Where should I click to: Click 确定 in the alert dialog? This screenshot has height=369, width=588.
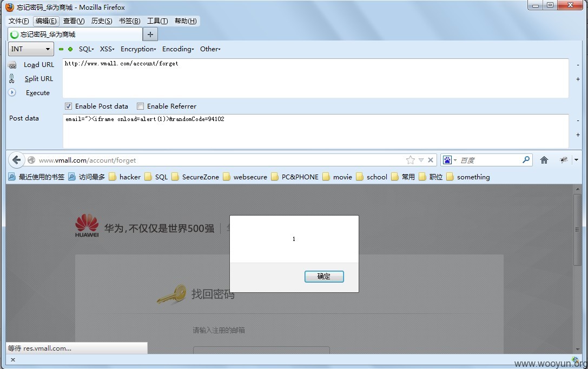coord(324,277)
